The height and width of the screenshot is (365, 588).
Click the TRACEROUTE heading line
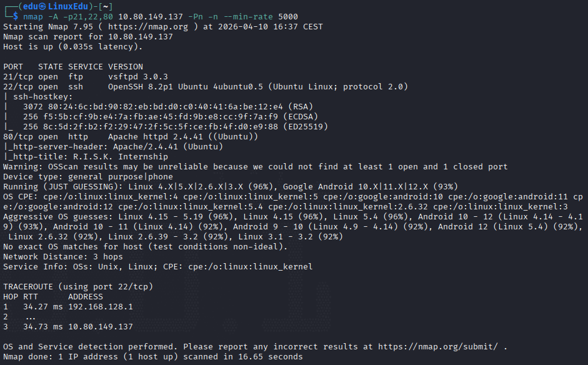click(x=78, y=287)
